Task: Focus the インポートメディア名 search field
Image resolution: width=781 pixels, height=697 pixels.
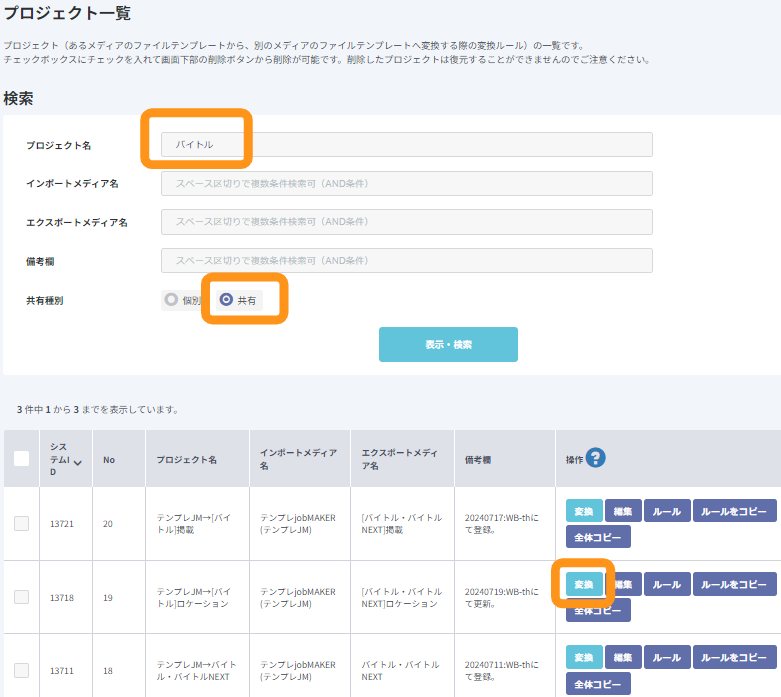Action: 406,183
